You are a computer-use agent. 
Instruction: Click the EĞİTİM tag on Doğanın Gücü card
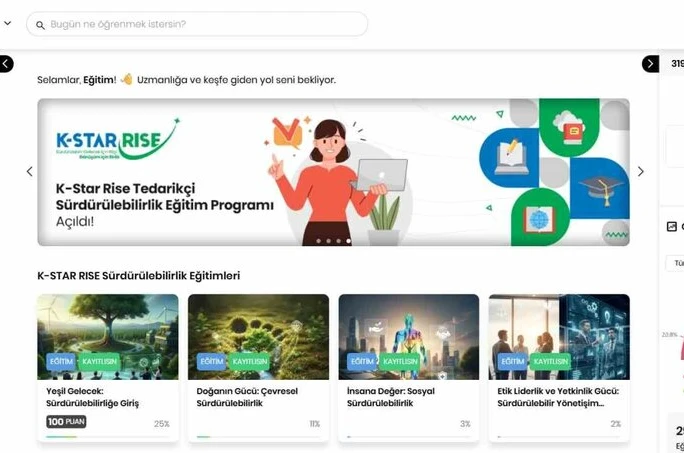click(x=212, y=362)
